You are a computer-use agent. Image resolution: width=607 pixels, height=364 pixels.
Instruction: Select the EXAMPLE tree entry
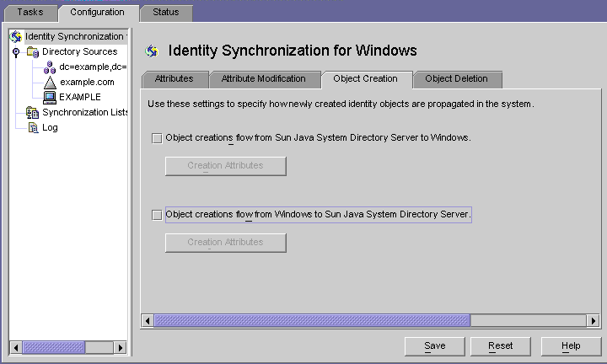pyautogui.click(x=80, y=98)
